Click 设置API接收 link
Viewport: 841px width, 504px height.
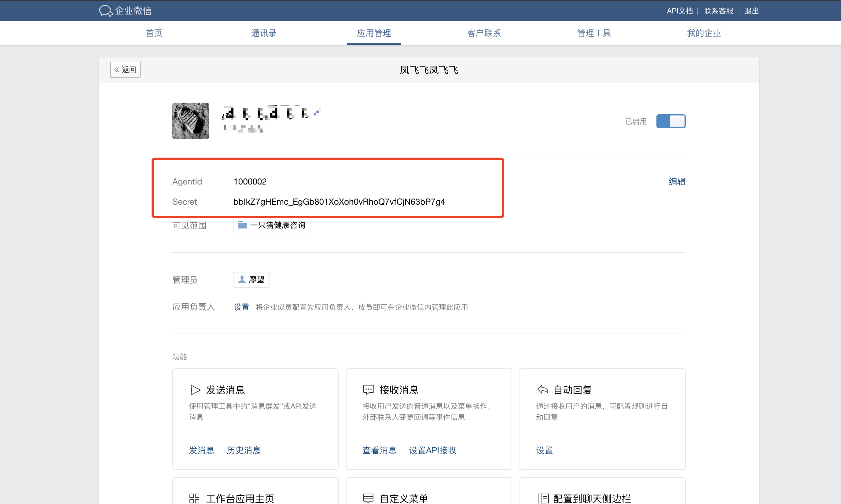pyautogui.click(x=432, y=450)
